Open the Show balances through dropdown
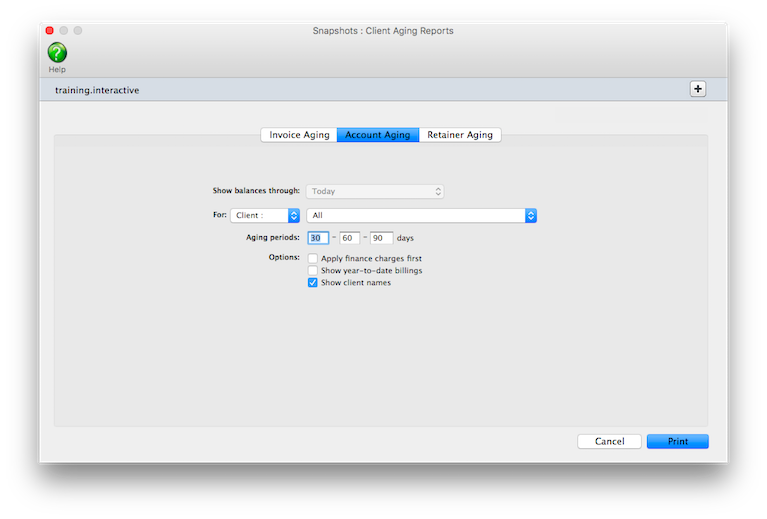Image resolution: width=767 pixels, height=519 pixels. [x=375, y=191]
